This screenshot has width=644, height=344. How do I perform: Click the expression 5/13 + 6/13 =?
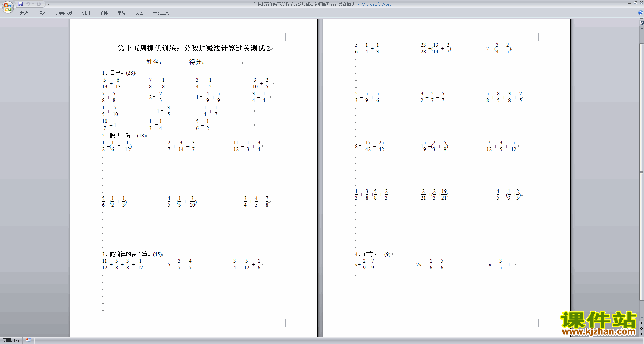[113, 83]
